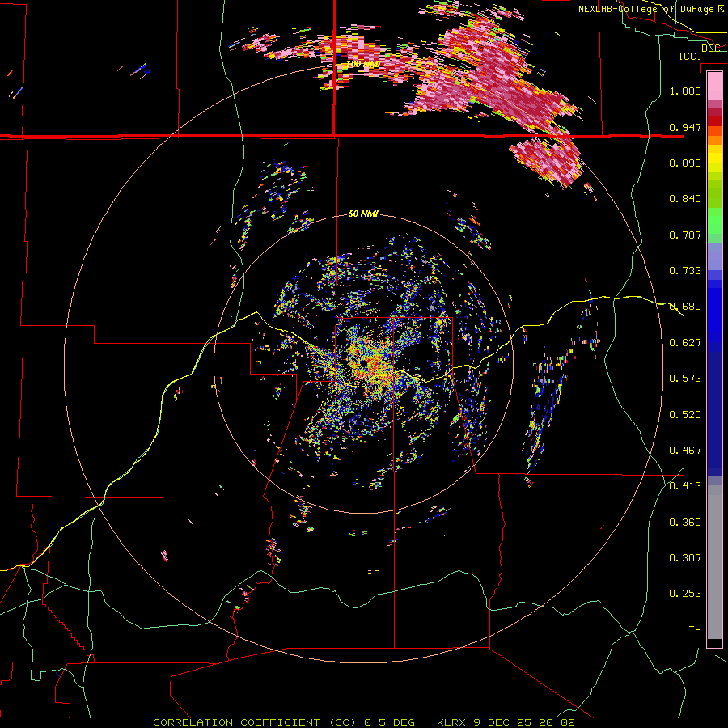Select the 0.840 legend value

tap(685, 199)
